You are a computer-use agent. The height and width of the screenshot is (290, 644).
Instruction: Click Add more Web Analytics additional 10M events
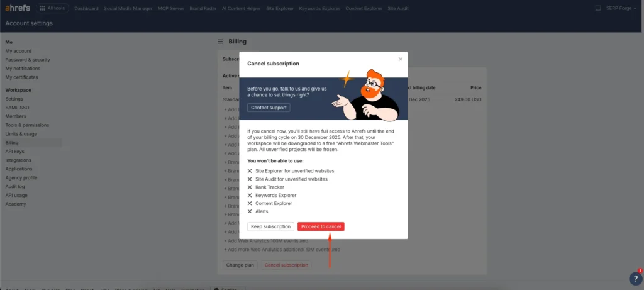click(282, 250)
